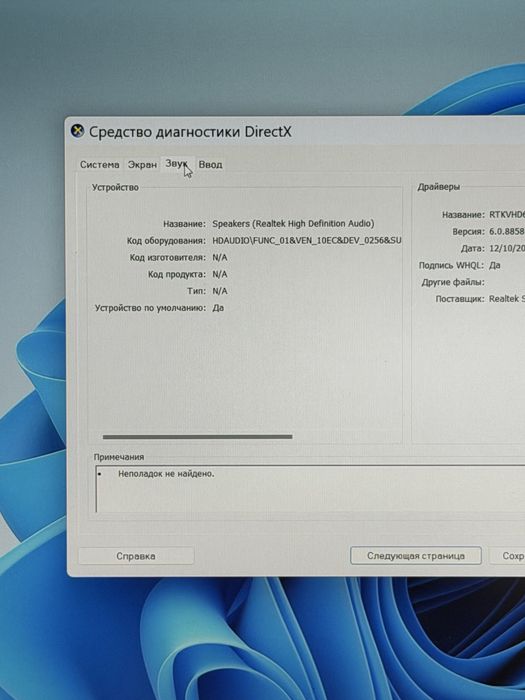525x700 pixels.
Task: Click the driver date 12/10 value
Action: (507, 248)
